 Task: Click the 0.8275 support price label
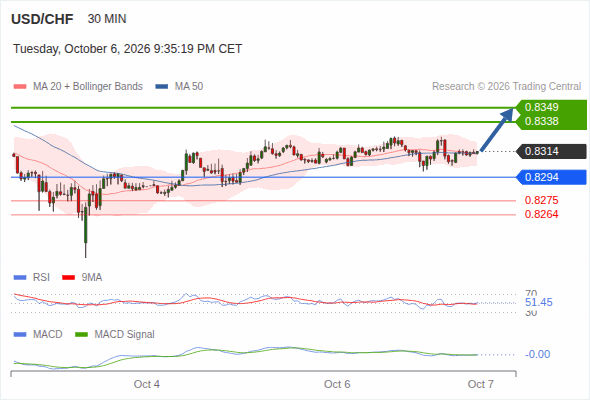point(541,200)
